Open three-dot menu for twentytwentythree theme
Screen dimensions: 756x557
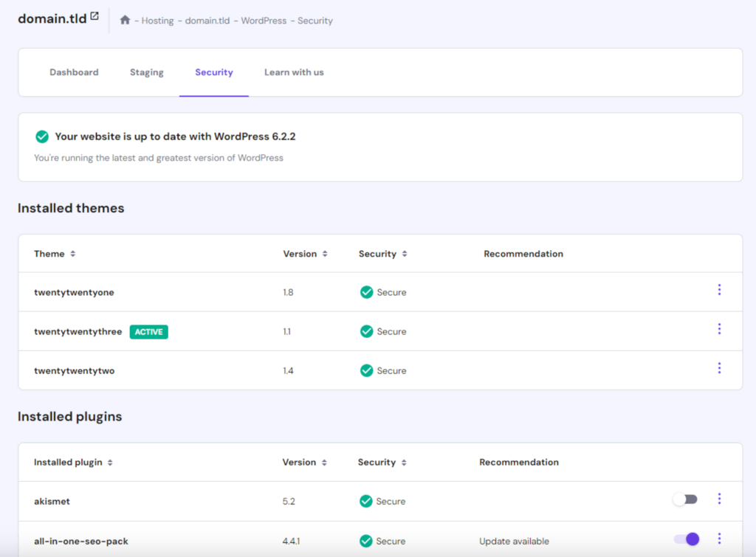719,329
